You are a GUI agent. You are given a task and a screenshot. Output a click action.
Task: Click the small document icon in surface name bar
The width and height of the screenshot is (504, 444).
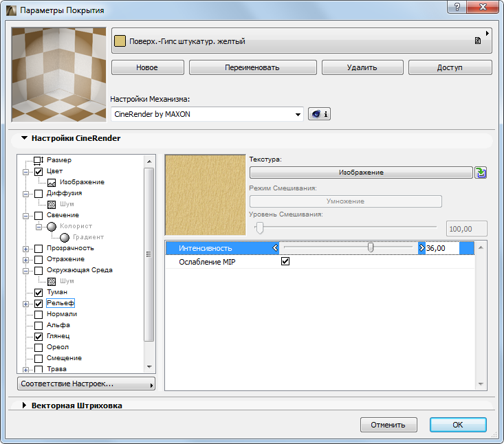coord(478,41)
